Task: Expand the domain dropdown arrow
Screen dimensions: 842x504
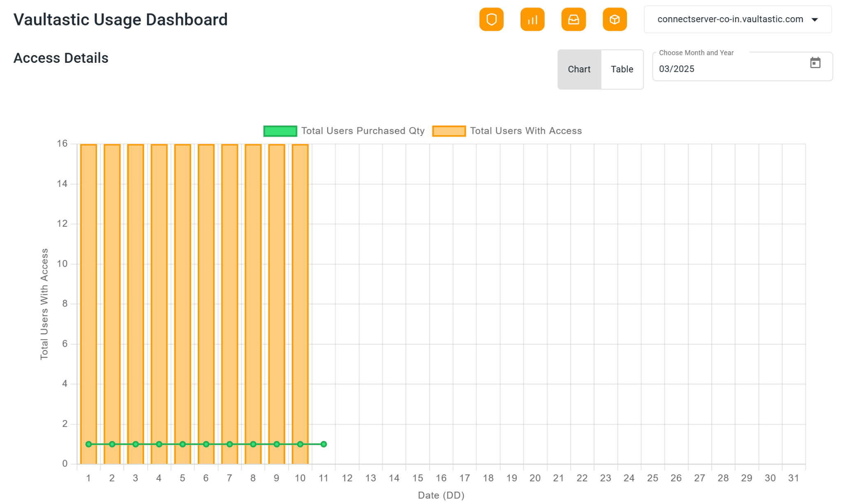Action: [814, 20]
